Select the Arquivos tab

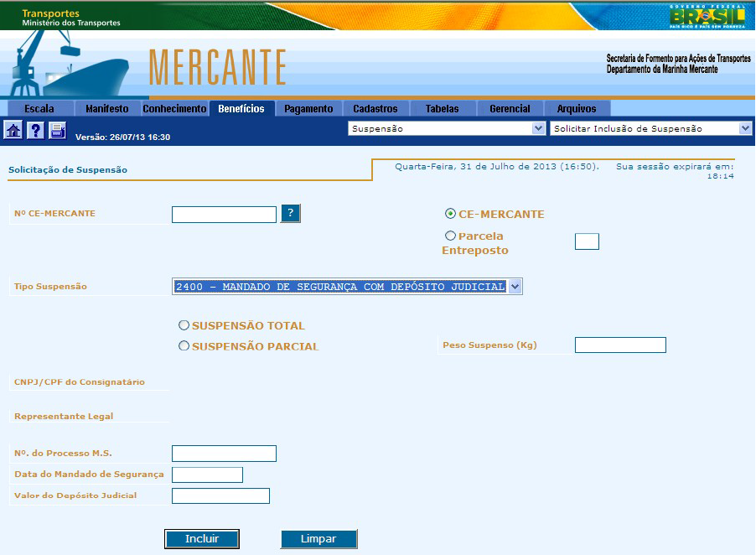click(577, 108)
